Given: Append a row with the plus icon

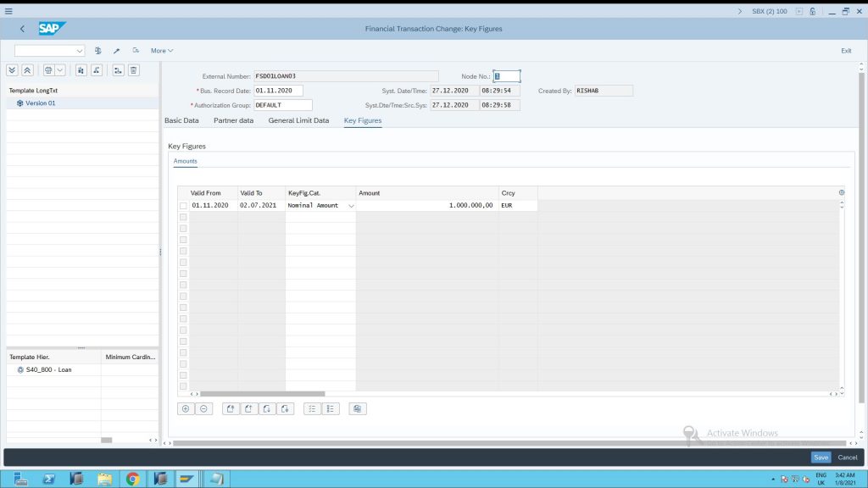Looking at the screenshot, I should [186, 409].
